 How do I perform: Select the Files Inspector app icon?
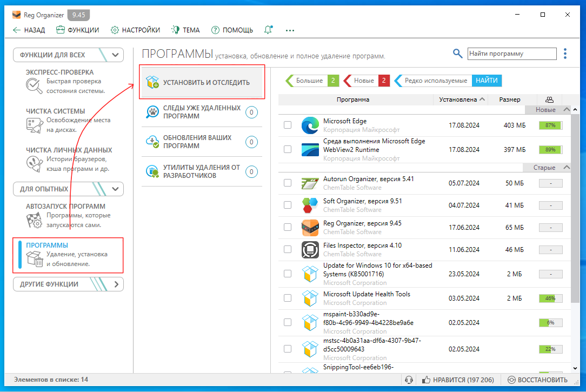click(x=310, y=250)
